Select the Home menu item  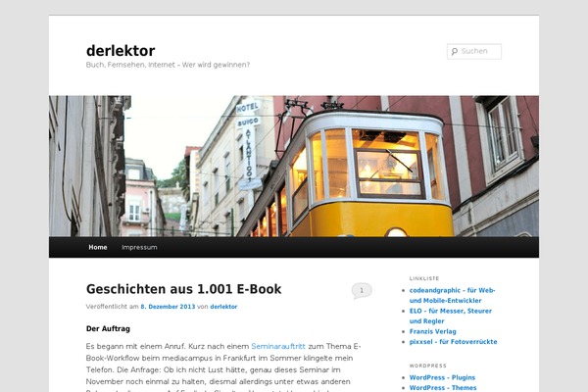coord(98,247)
